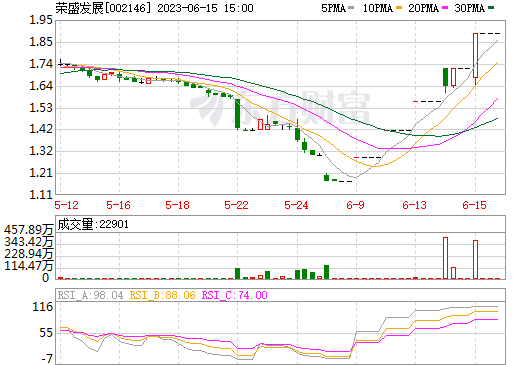Click the 5-24 date axis label
Image resolution: width=520 pixels, height=365 pixels.
pyautogui.click(x=296, y=205)
